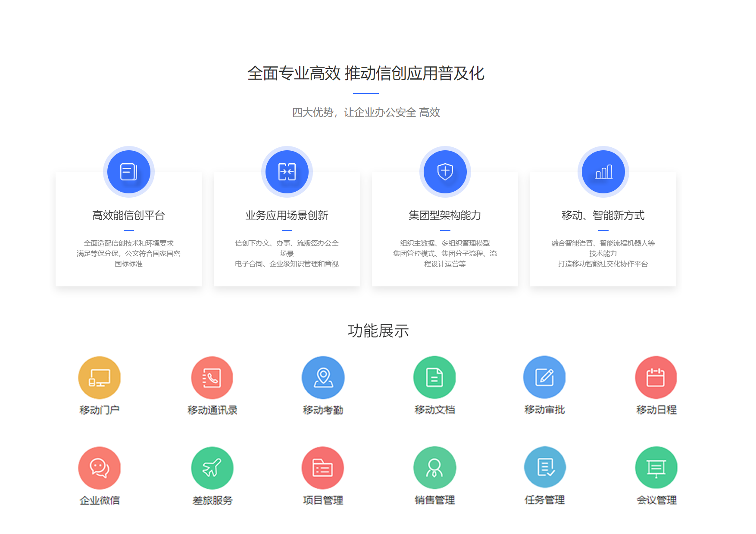Select the 会议管理 presentation board icon

tap(656, 468)
